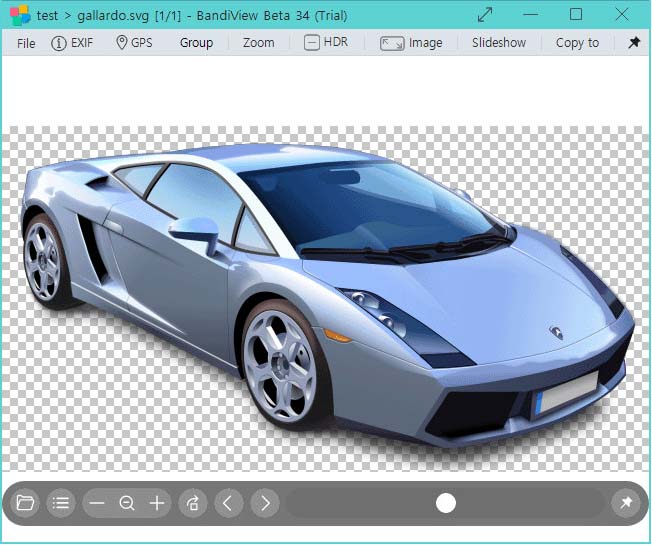
Task: Open the Copy to menu
Action: coord(577,43)
